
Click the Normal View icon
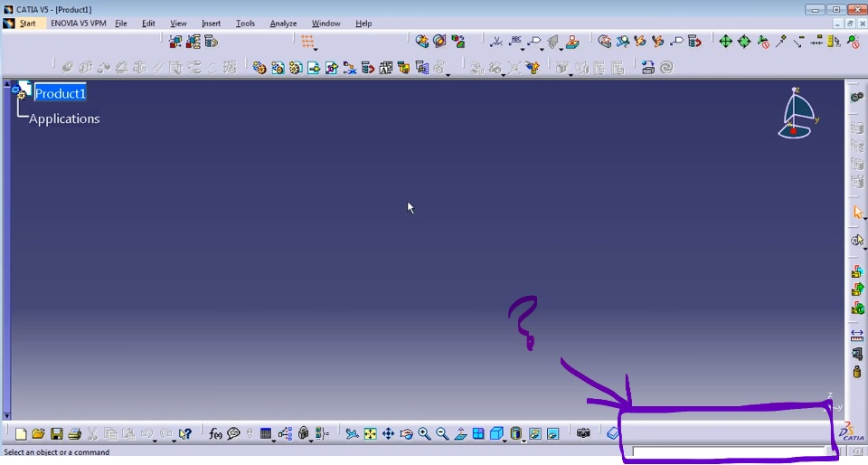pyautogui.click(x=460, y=434)
